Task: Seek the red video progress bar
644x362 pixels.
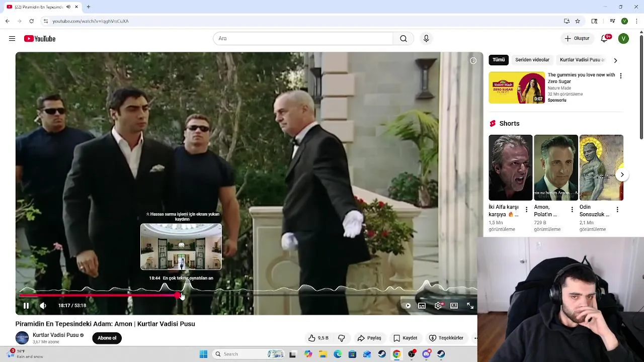Action: click(99, 296)
